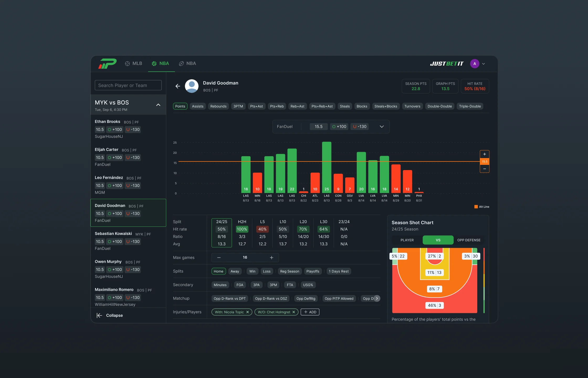Open the second NBA section icon
Image resolution: width=588 pixels, height=378 pixels.
[x=181, y=64]
